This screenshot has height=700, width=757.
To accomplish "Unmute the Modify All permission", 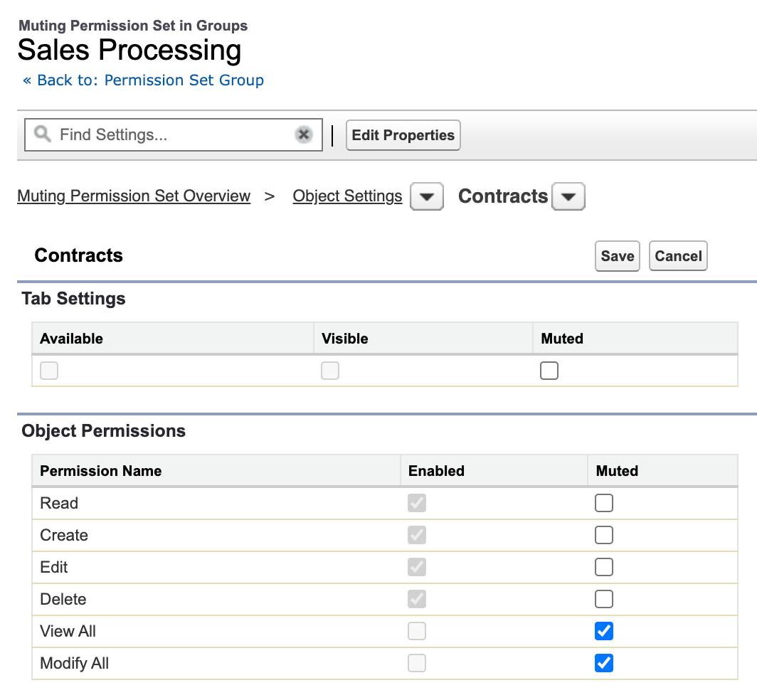I will click(603, 663).
